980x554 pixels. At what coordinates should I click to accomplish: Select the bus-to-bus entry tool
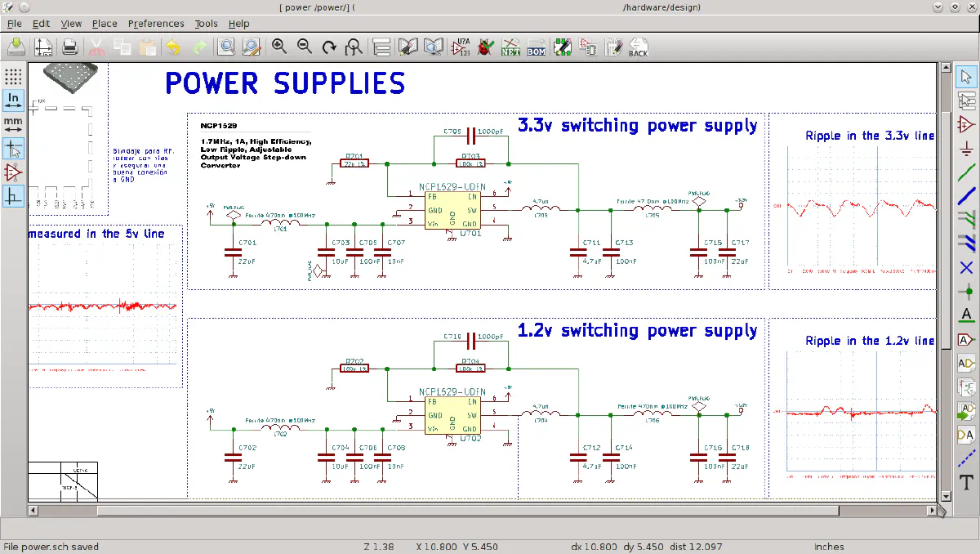click(967, 243)
